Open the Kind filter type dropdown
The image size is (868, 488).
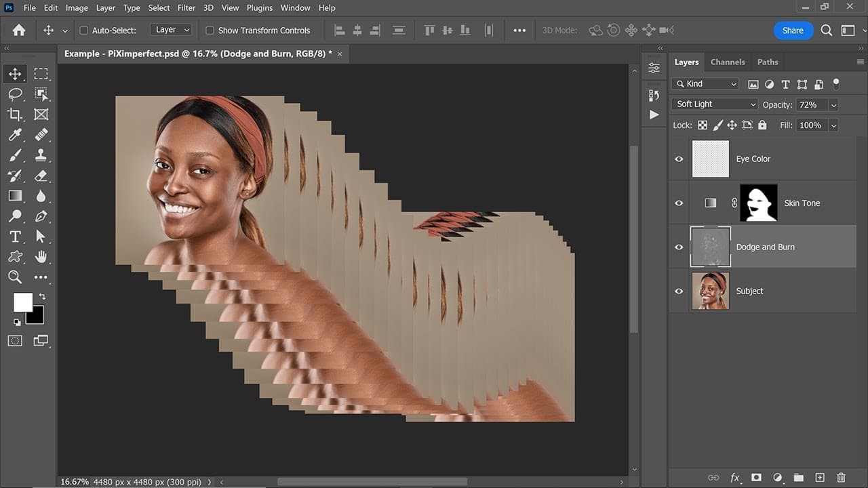705,84
